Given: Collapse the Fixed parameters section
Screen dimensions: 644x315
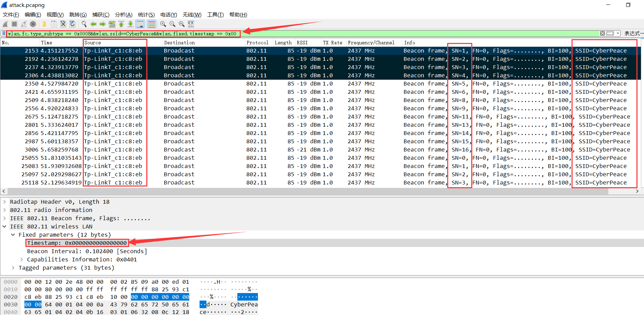Looking at the screenshot, I should [13, 235].
